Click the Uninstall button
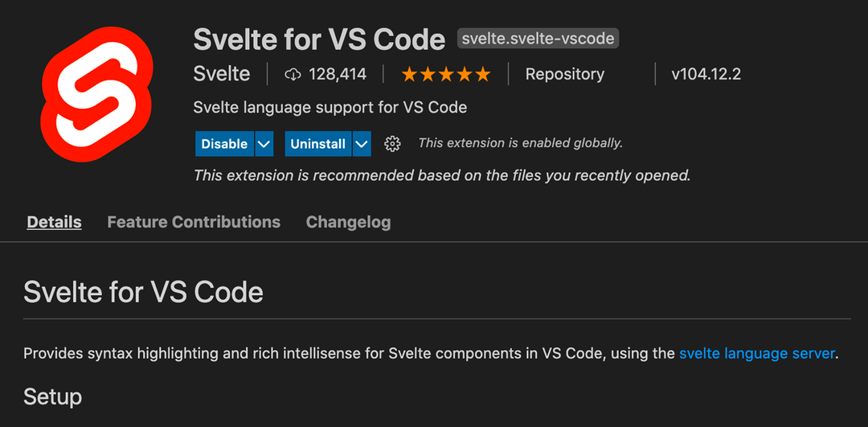 [x=317, y=144]
